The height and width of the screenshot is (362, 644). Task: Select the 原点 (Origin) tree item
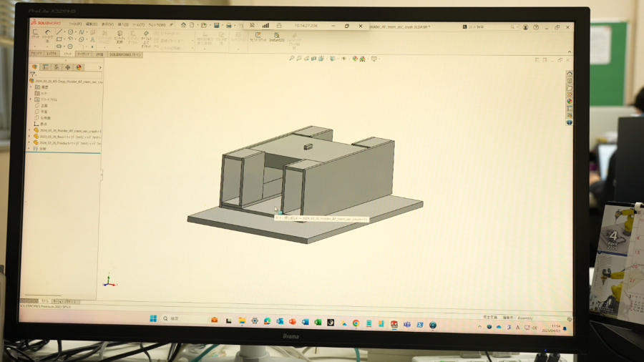pos(41,124)
